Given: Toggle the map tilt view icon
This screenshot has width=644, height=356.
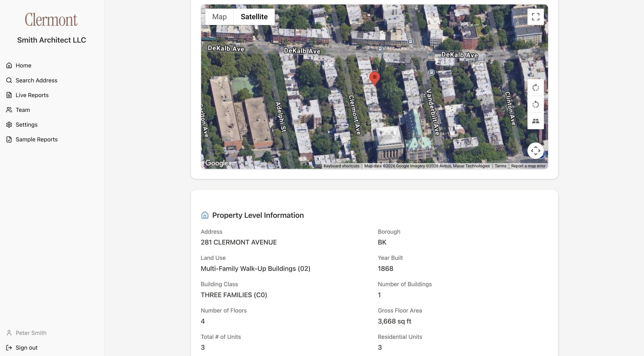Looking at the screenshot, I should (535, 121).
